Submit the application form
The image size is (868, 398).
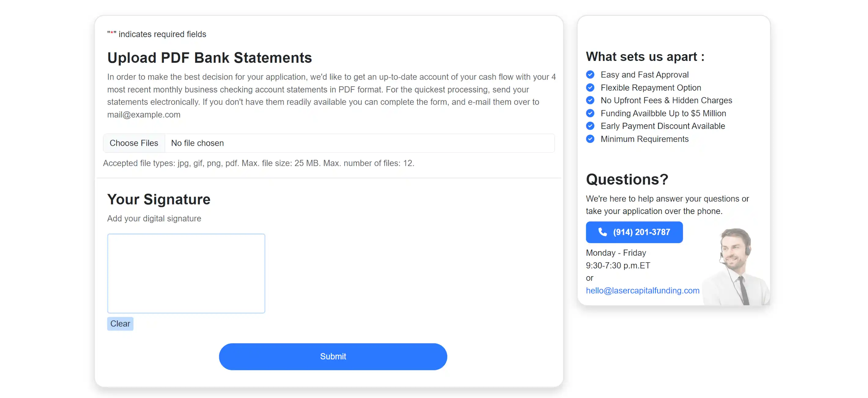333,356
